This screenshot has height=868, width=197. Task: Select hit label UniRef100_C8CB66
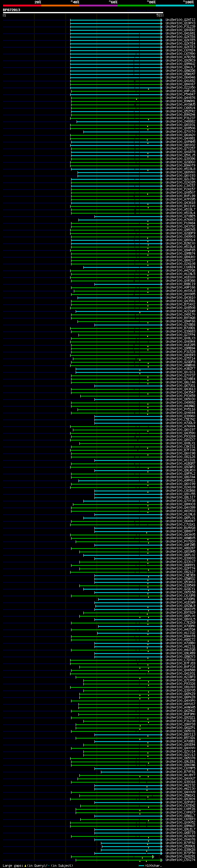click(x=180, y=491)
